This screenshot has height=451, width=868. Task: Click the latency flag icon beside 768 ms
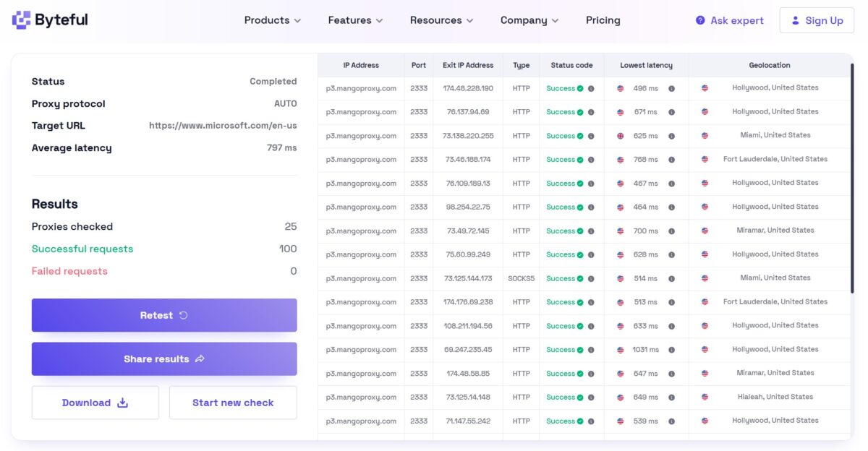coord(621,160)
